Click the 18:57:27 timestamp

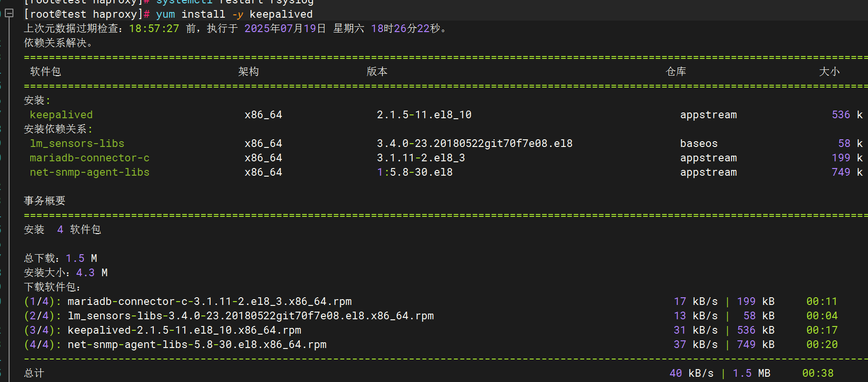[154, 29]
